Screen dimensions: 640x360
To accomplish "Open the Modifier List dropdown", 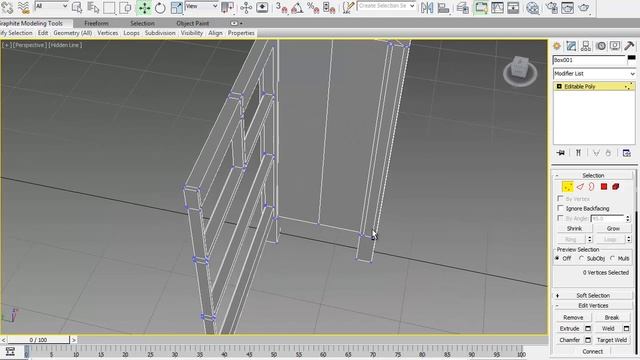I will [x=594, y=73].
